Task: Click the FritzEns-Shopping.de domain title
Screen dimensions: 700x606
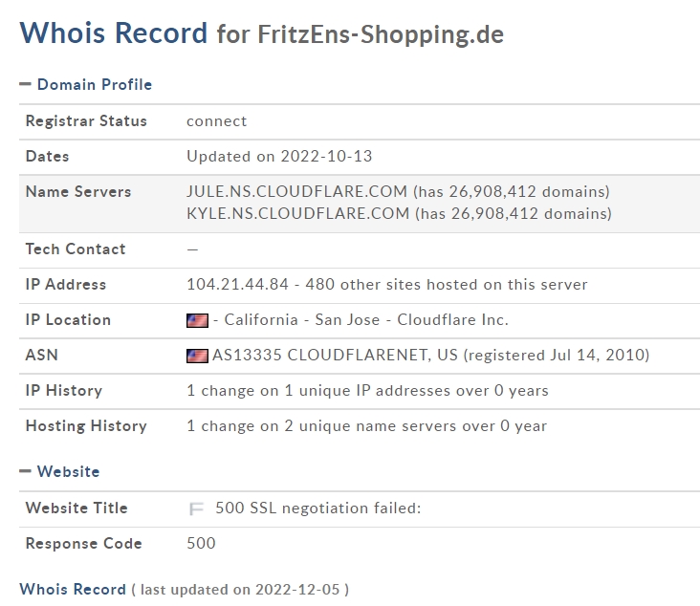Action: click(x=381, y=34)
